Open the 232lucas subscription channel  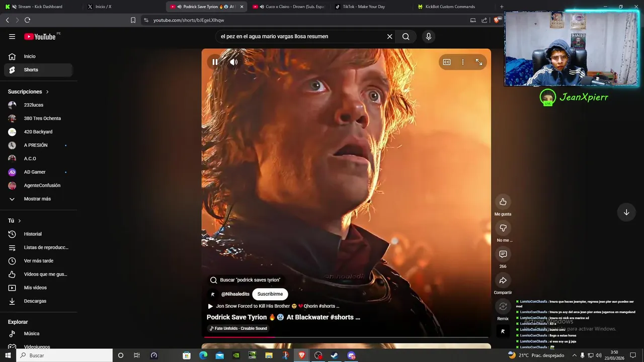coord(38,105)
